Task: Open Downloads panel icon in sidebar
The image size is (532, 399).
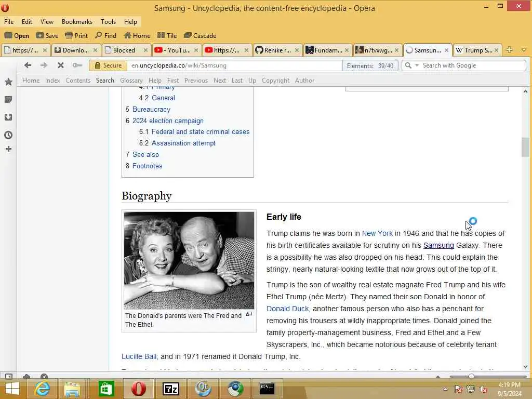Action: [8, 117]
